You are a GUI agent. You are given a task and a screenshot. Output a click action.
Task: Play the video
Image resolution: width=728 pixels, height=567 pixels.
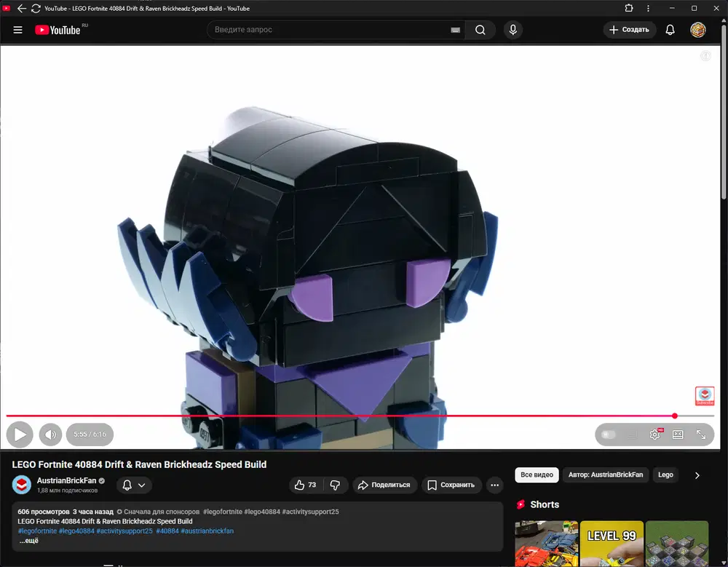(x=20, y=435)
